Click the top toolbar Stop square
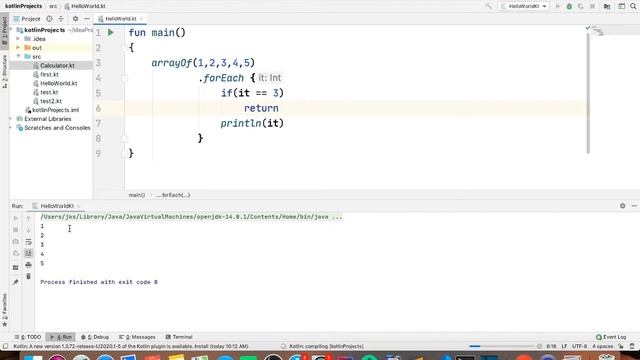Screen dimensions: 640x360 coord(592,6)
